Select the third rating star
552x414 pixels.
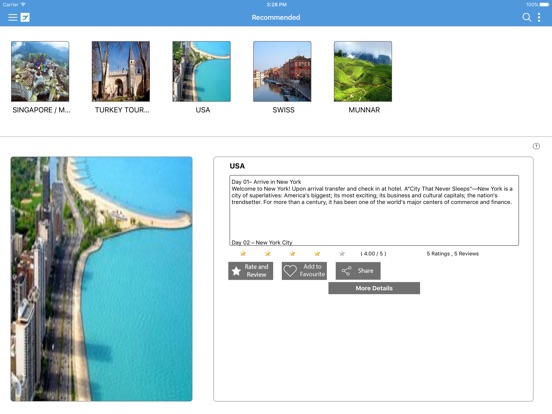click(x=292, y=253)
